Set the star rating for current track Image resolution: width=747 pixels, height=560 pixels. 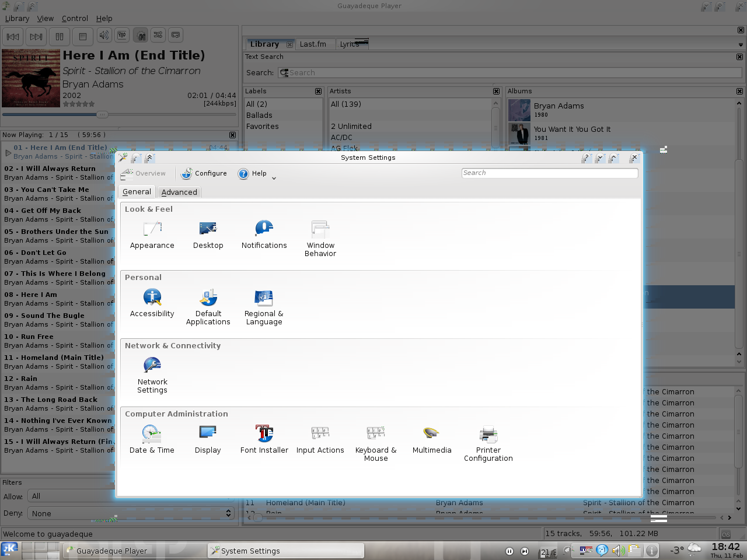pos(79,104)
